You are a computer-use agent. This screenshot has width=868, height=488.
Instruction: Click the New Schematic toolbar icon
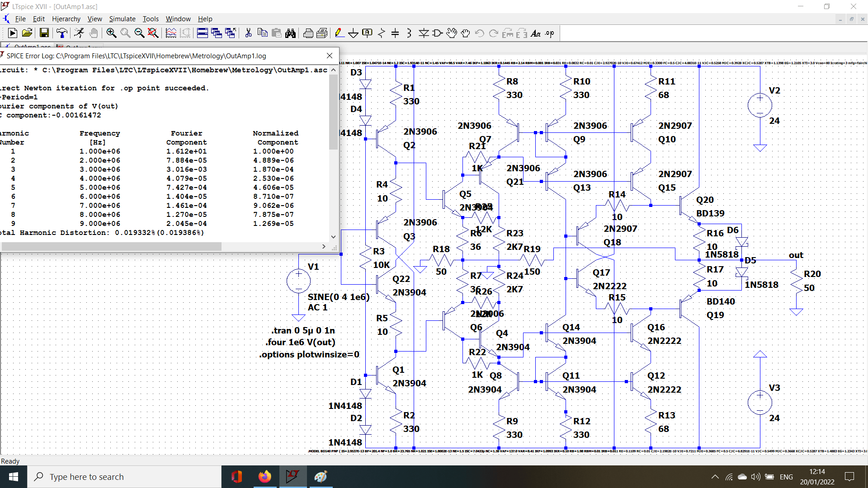(13, 33)
